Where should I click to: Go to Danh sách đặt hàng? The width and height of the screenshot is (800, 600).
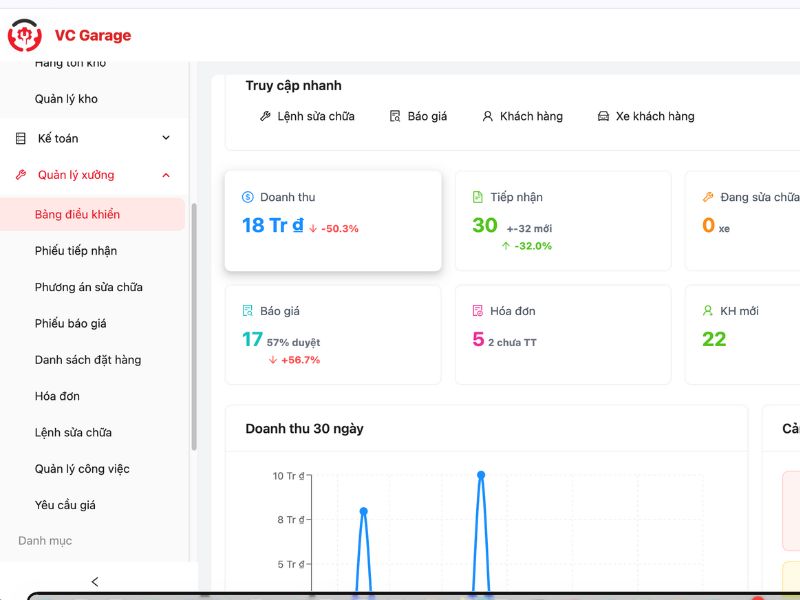[x=88, y=360]
